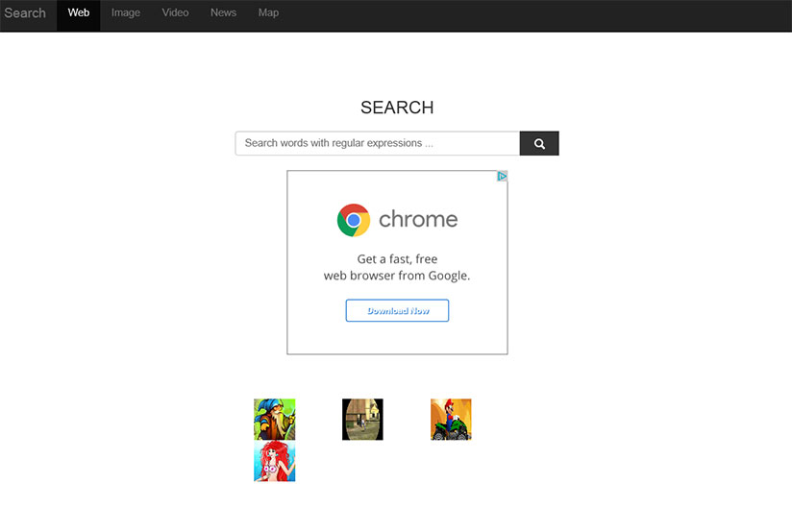
Task: Click the AdChoices icon on the ad
Action: coord(502,176)
